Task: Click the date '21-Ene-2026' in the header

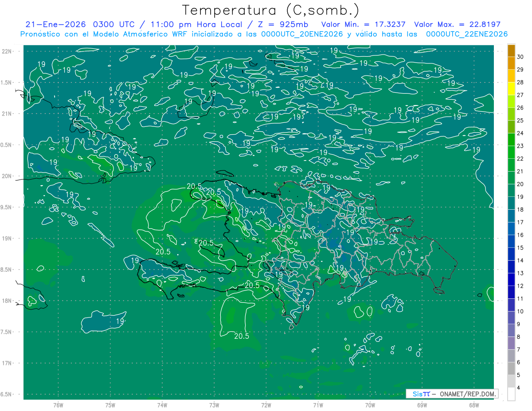Action: (x=56, y=24)
